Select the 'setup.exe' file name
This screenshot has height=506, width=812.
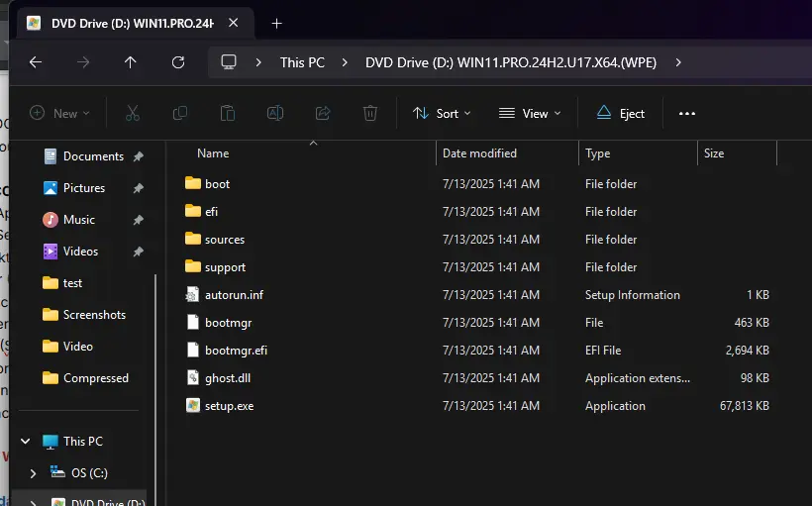tap(229, 406)
